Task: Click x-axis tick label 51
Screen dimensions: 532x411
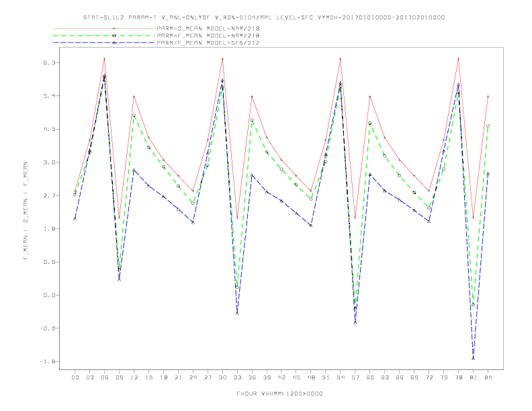Action: click(x=326, y=377)
